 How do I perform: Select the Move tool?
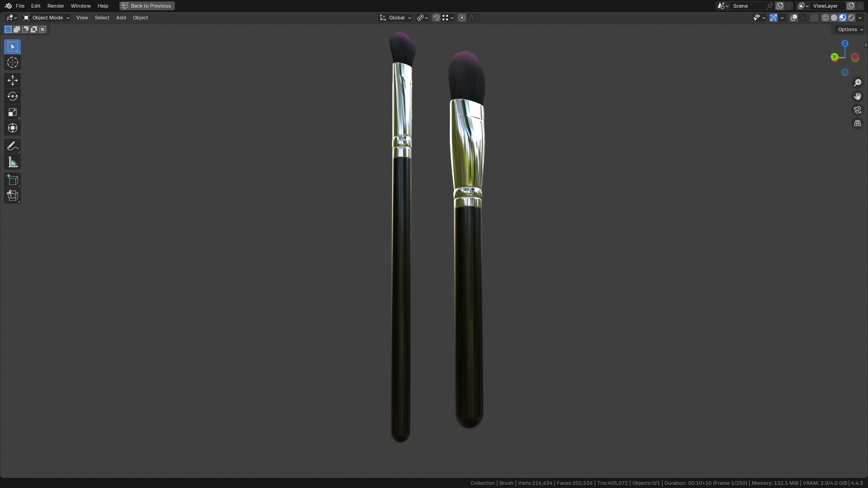pos(12,80)
